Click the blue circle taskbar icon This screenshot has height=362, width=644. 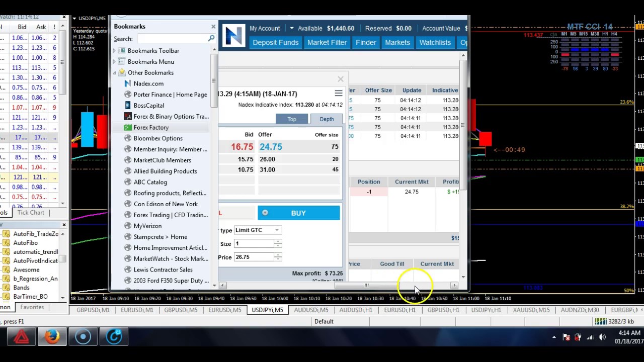(x=83, y=336)
